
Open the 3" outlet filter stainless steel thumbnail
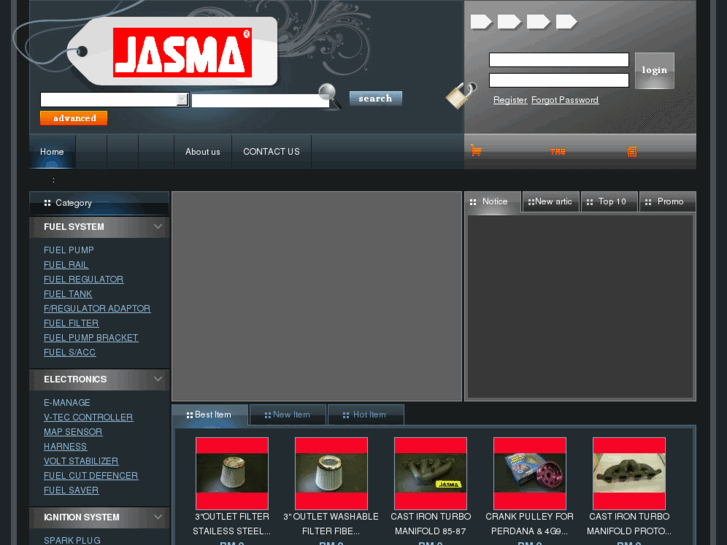pyautogui.click(x=232, y=473)
